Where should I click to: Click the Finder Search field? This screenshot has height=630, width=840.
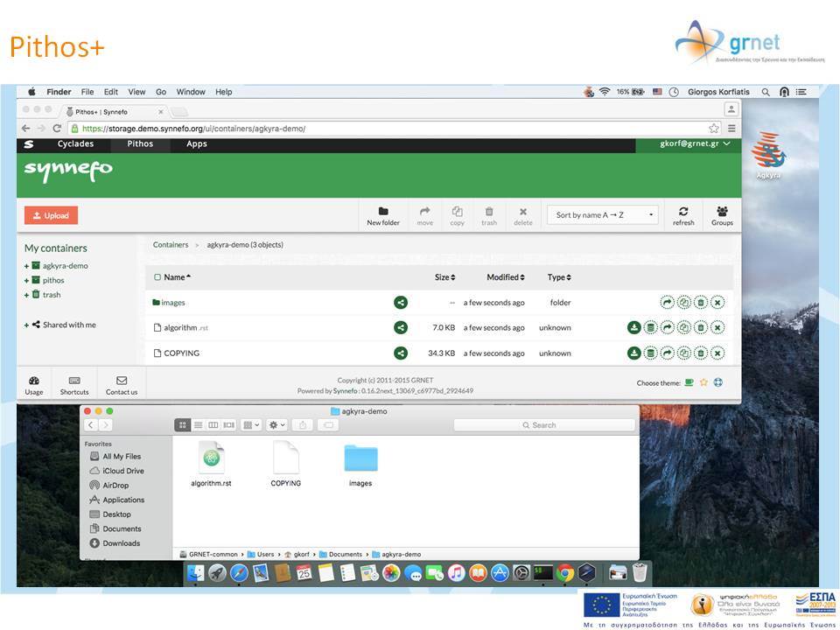[x=543, y=425]
